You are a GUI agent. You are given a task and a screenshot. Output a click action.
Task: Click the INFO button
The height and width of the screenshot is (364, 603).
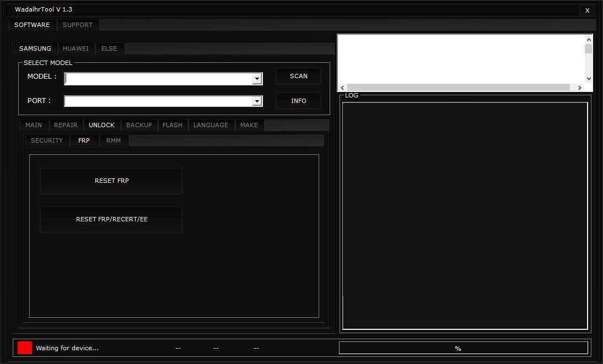[x=298, y=101]
